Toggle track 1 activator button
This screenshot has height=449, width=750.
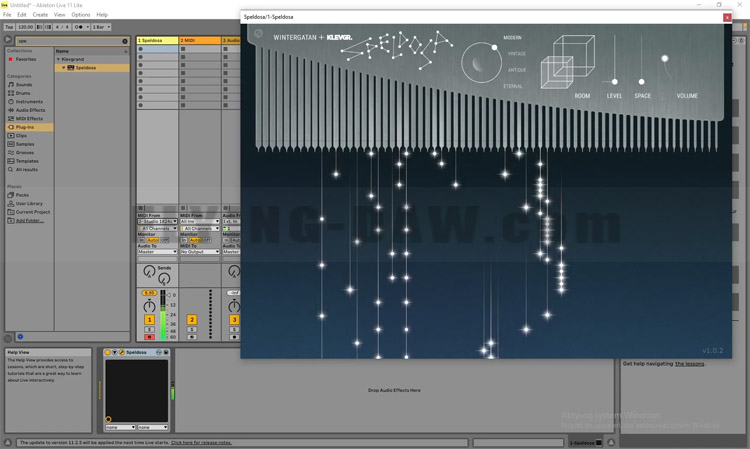click(x=149, y=319)
